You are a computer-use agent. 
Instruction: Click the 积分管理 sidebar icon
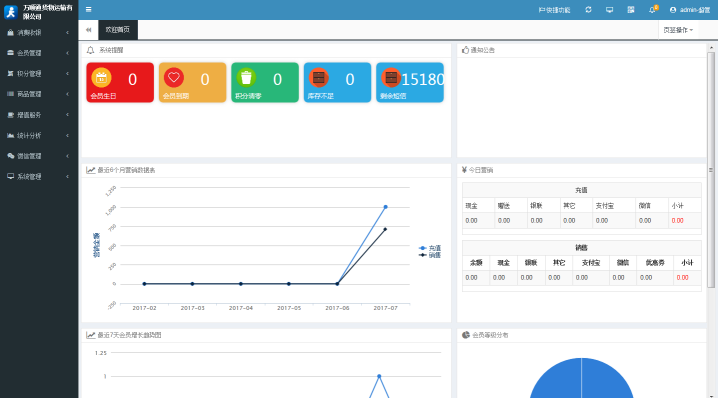click(x=11, y=74)
